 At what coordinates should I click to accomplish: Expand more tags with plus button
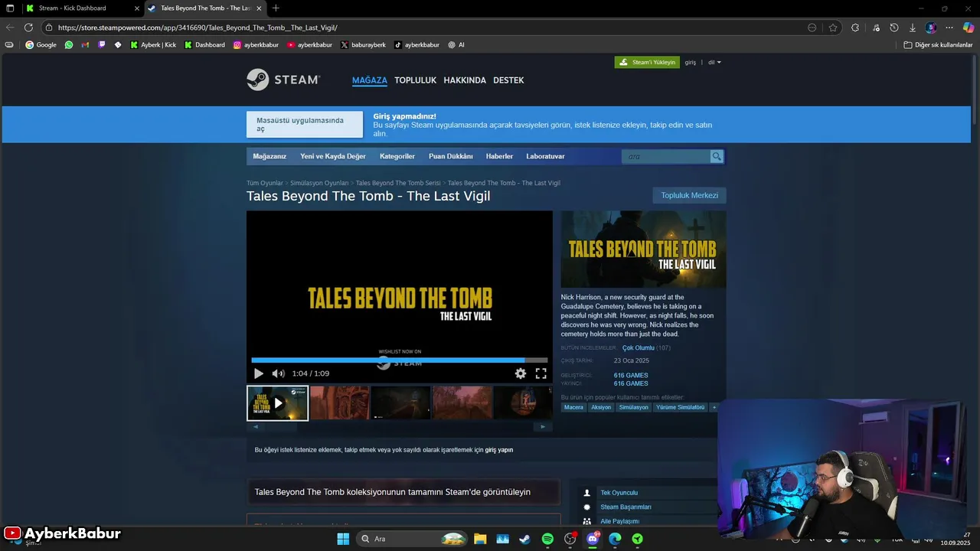[714, 407]
